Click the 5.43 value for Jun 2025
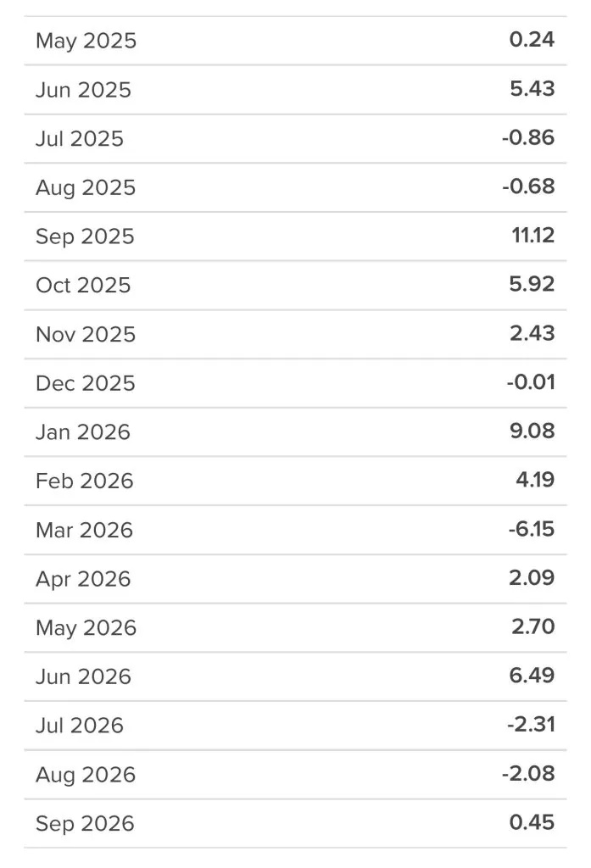Image resolution: width=591 pixels, height=868 pixels. point(532,88)
